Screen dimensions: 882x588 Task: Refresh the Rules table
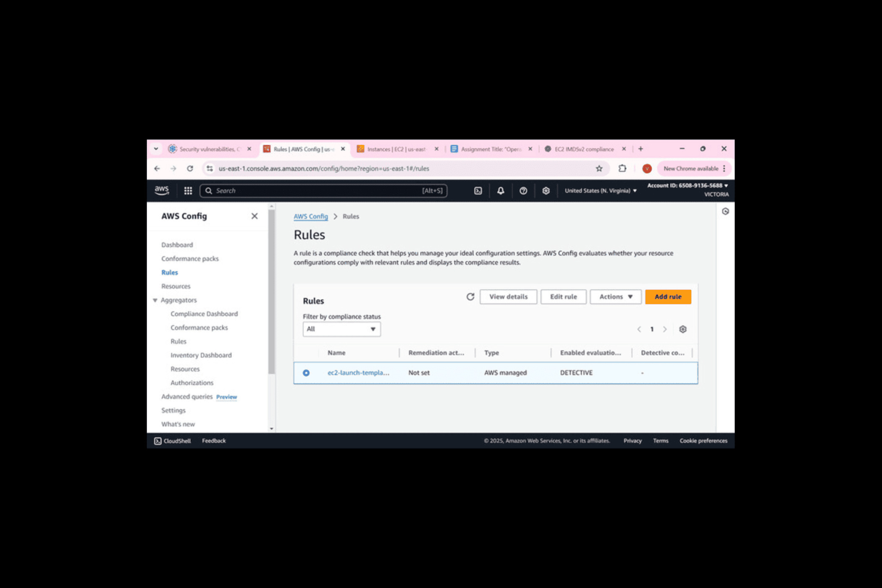[x=470, y=297]
